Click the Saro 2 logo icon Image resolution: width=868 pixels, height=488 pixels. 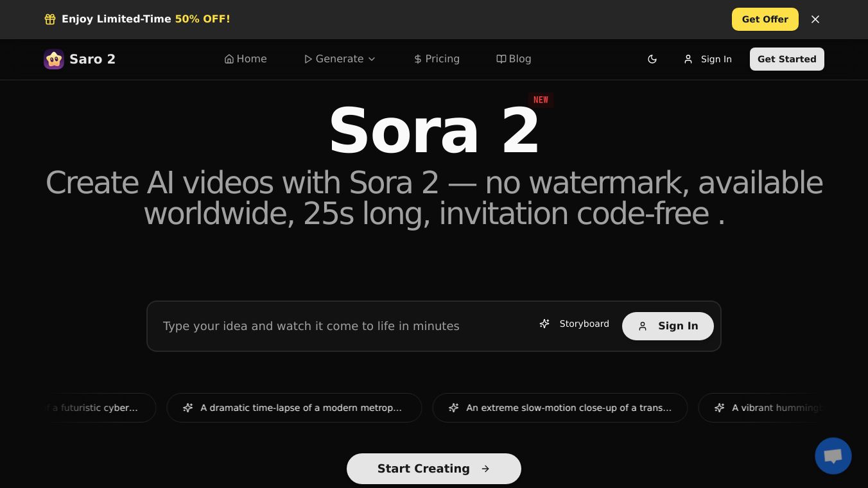pyautogui.click(x=54, y=59)
